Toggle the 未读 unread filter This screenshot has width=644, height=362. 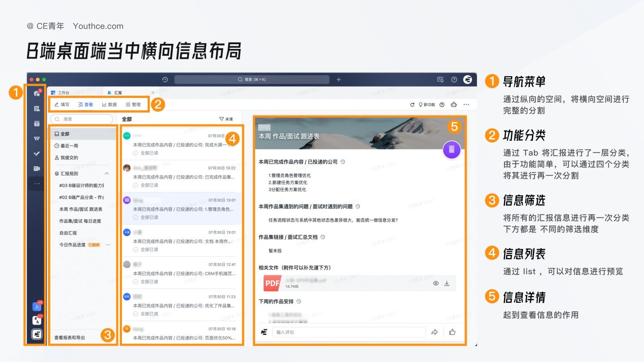(x=226, y=119)
